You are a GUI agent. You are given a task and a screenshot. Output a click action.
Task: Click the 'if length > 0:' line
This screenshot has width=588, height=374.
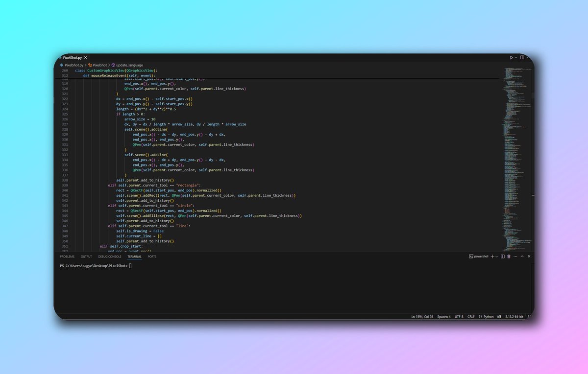click(x=130, y=114)
